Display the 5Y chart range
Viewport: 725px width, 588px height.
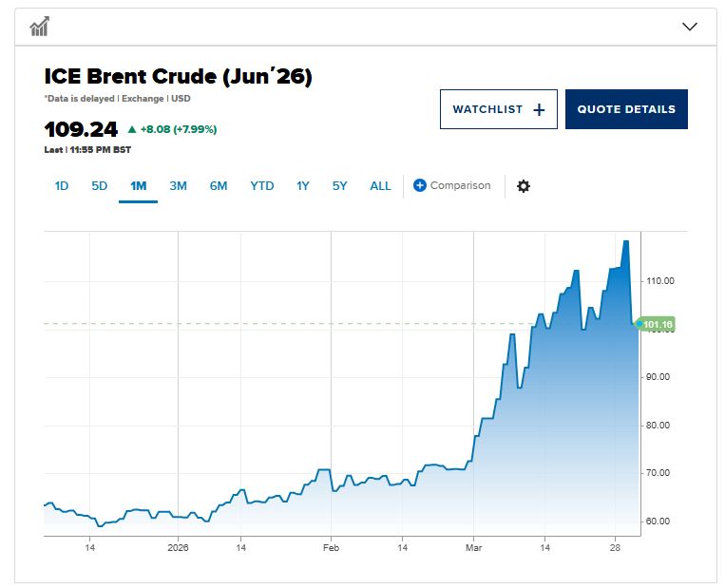tap(339, 186)
